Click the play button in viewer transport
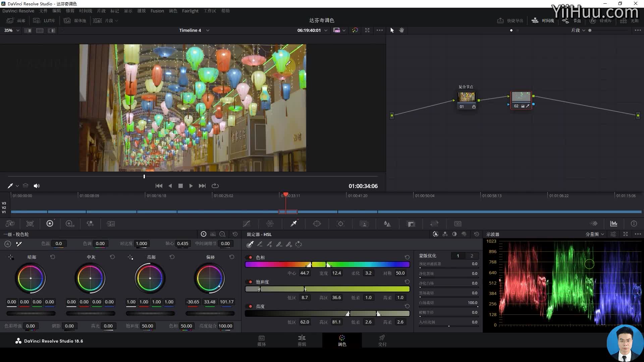This screenshot has height=362, width=644. click(x=191, y=186)
